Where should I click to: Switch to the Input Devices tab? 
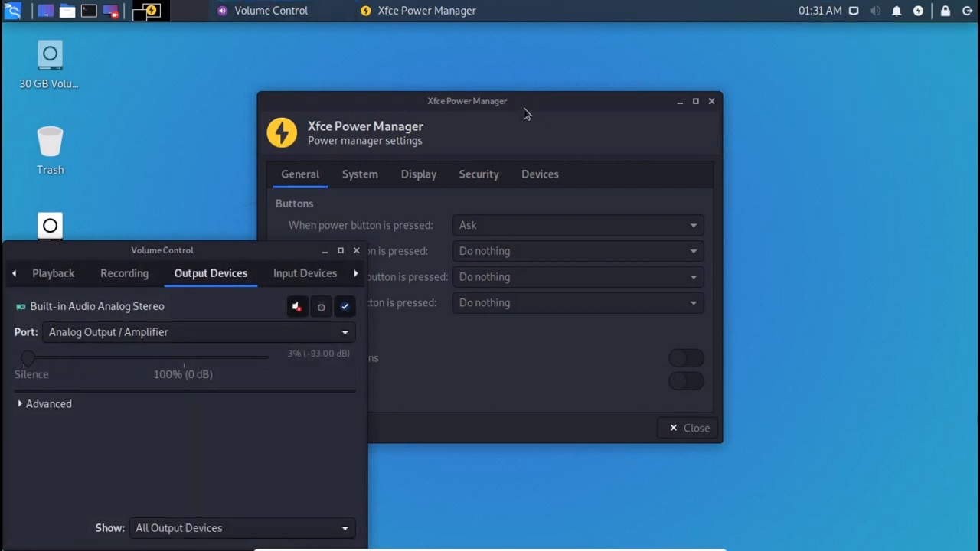pos(305,273)
